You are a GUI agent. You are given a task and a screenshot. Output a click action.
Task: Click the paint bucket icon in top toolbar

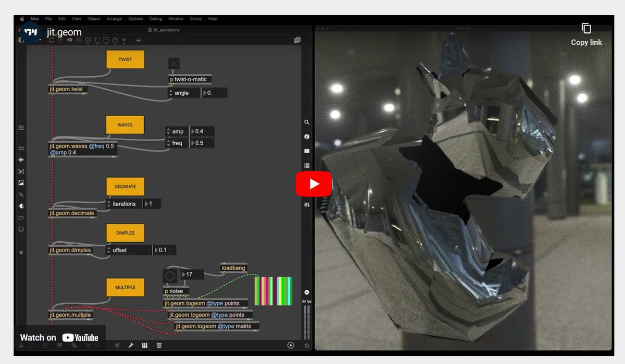(x=139, y=40)
